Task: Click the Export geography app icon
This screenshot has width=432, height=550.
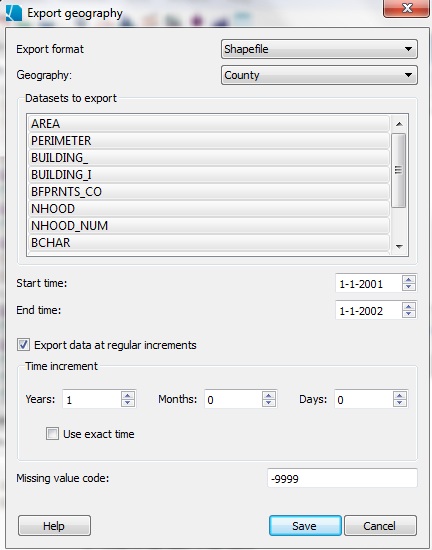Action: coord(14,13)
